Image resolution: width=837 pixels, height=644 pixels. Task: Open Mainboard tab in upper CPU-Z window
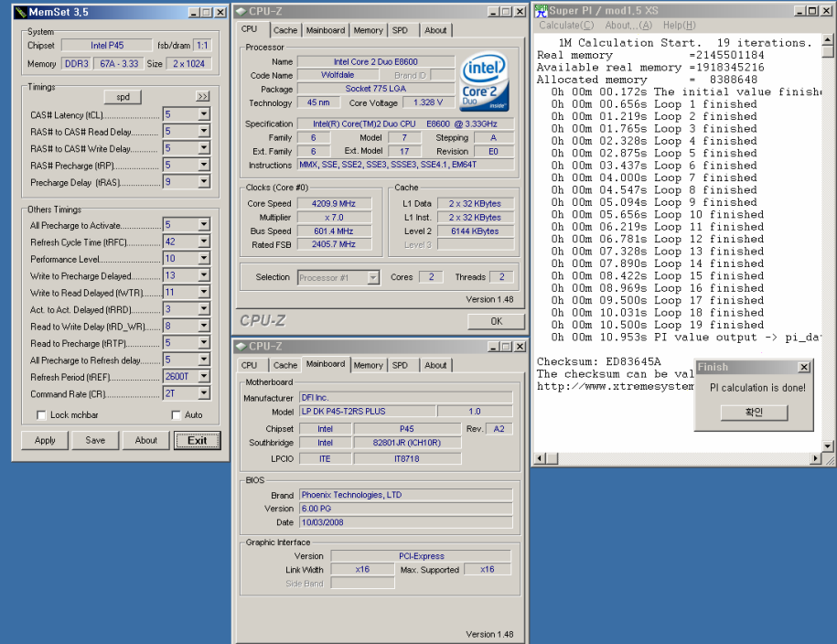(326, 30)
